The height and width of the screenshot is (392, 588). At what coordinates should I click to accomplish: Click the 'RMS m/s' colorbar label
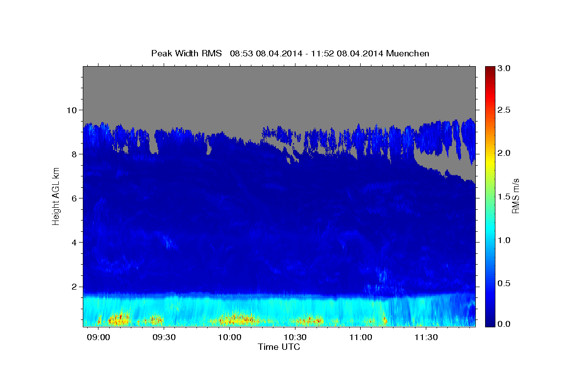[515, 196]
